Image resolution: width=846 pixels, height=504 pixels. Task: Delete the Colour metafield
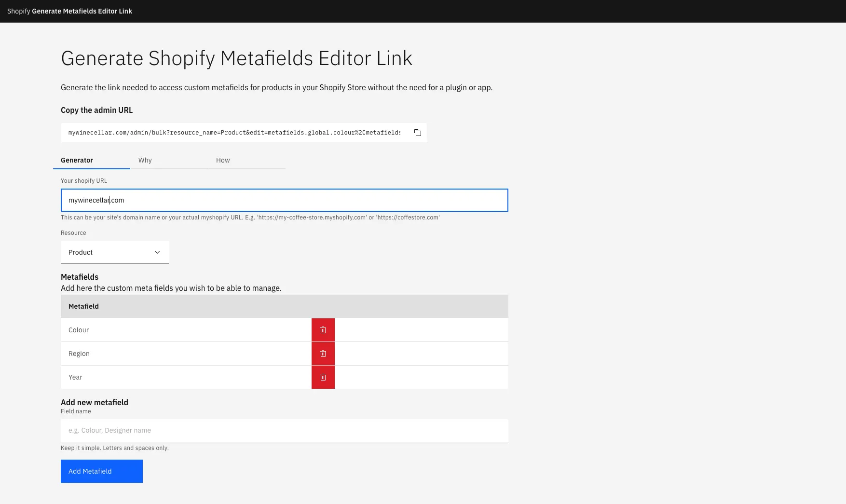point(323,330)
